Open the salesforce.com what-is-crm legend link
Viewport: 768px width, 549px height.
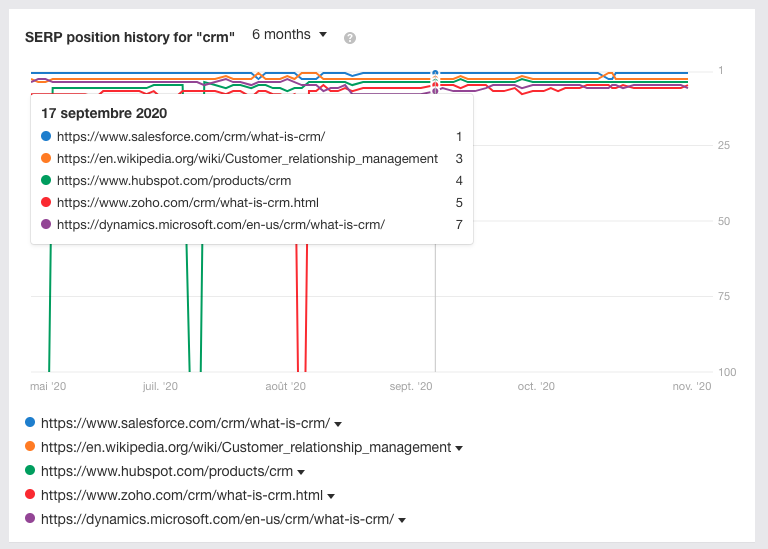click(186, 423)
